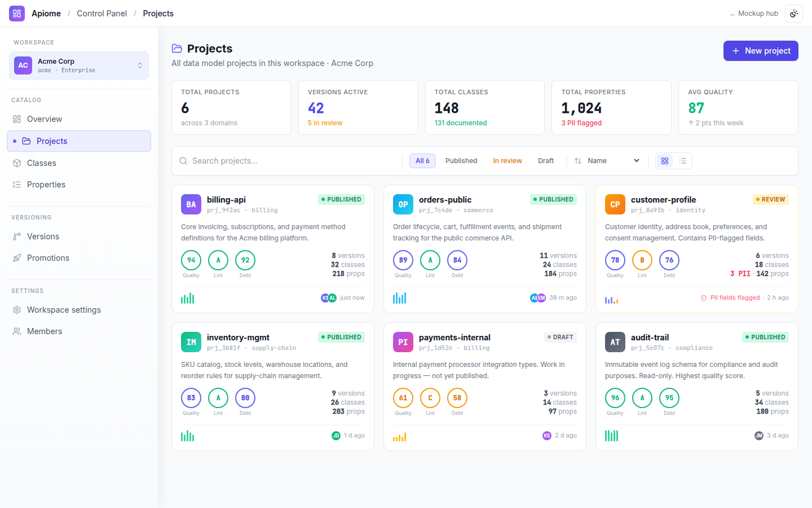The image size is (812, 508).
Task: Click the IM inventory-mgmt avatar icon
Action: click(191, 342)
